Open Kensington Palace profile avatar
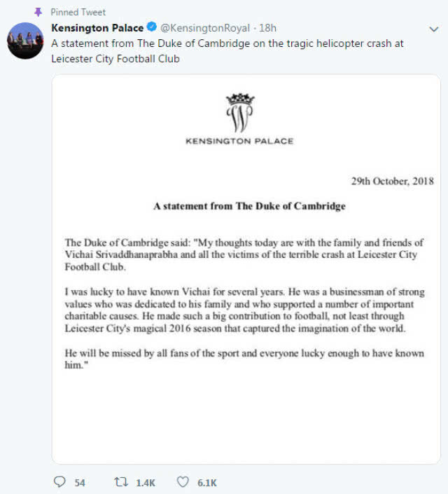The image size is (448, 494). coord(25,41)
